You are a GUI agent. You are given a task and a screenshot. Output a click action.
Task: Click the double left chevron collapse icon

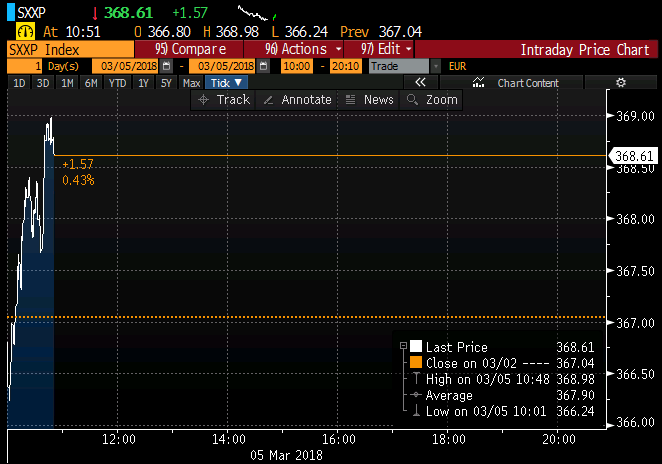point(421,83)
